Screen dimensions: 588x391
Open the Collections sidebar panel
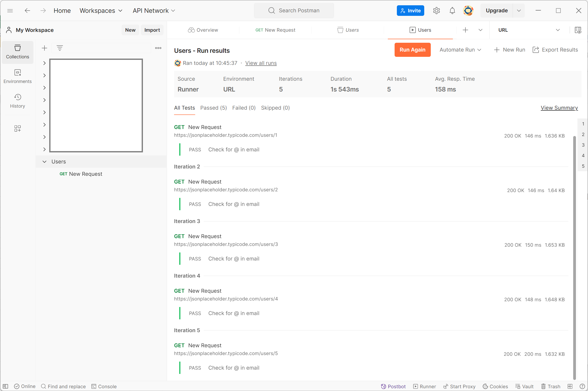17,52
